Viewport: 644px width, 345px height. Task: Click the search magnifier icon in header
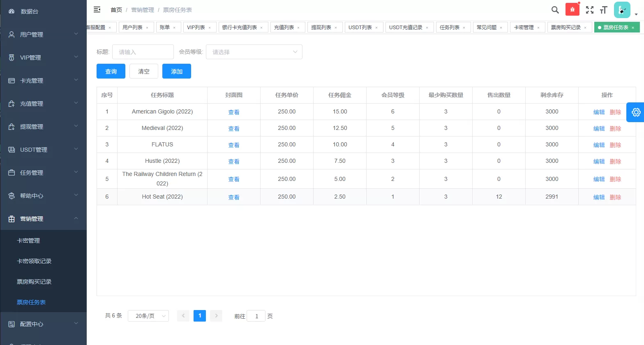pos(555,9)
